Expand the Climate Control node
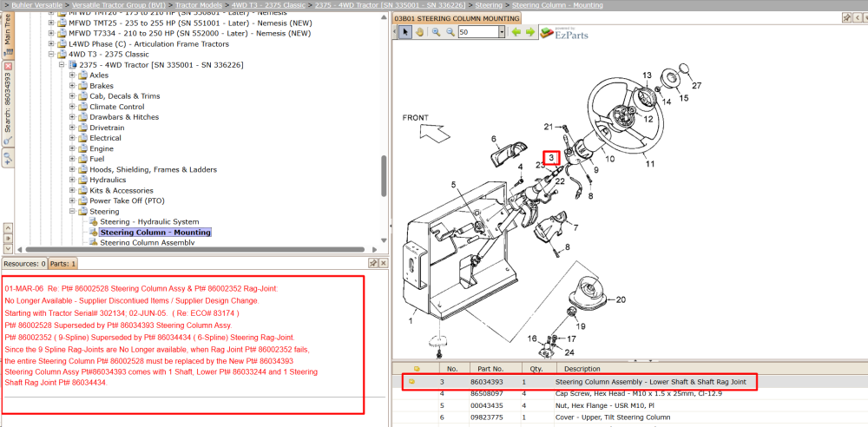The width and height of the screenshot is (868, 427). 73,107
